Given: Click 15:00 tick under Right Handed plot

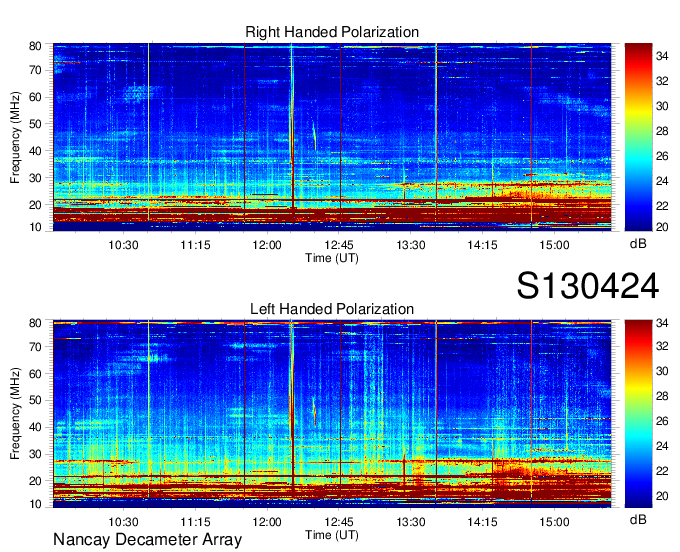Looking at the screenshot, I should point(554,245).
